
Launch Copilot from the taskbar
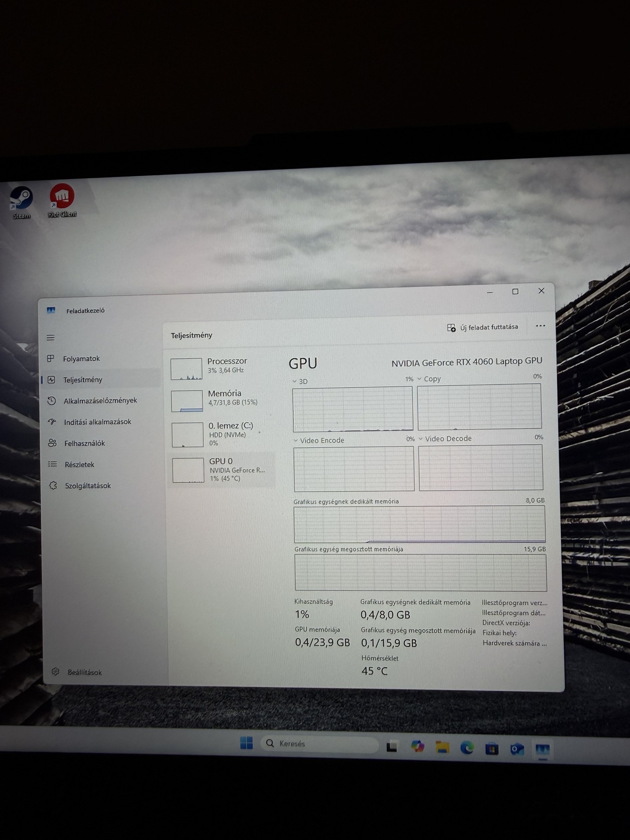tap(417, 747)
